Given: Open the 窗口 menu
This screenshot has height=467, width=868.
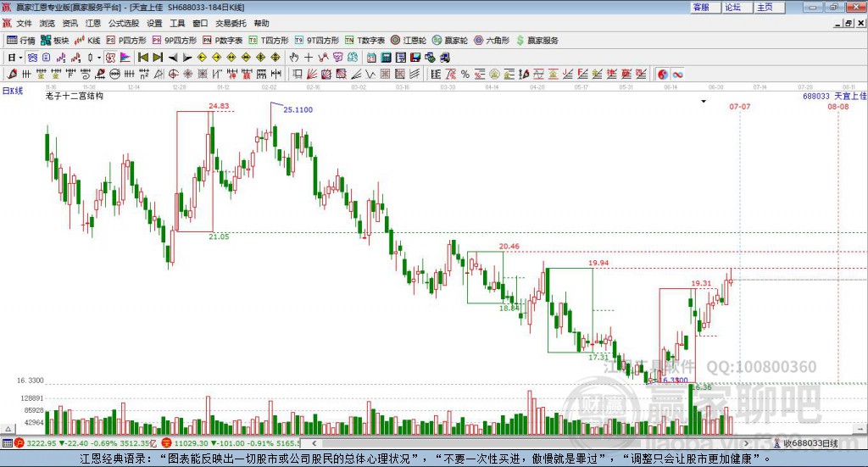Looking at the screenshot, I should pos(200,23).
